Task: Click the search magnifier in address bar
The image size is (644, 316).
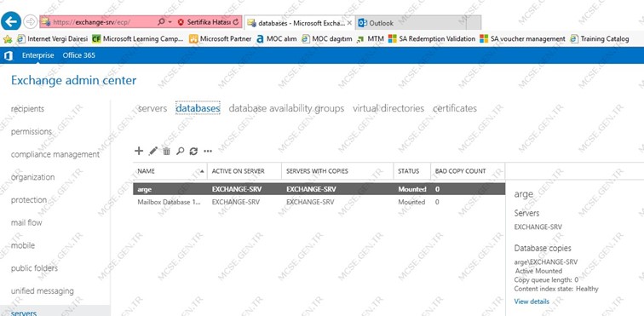Action: pos(161,22)
